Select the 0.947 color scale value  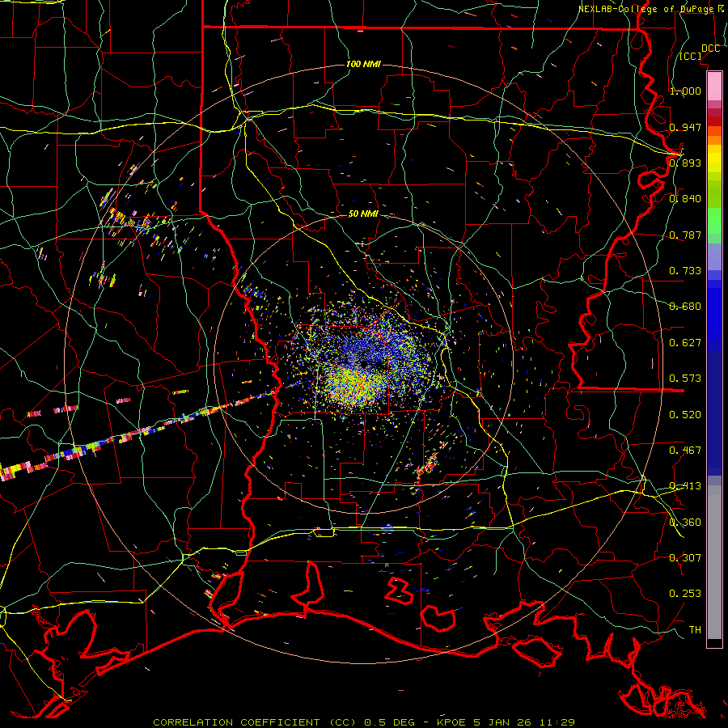pos(685,127)
